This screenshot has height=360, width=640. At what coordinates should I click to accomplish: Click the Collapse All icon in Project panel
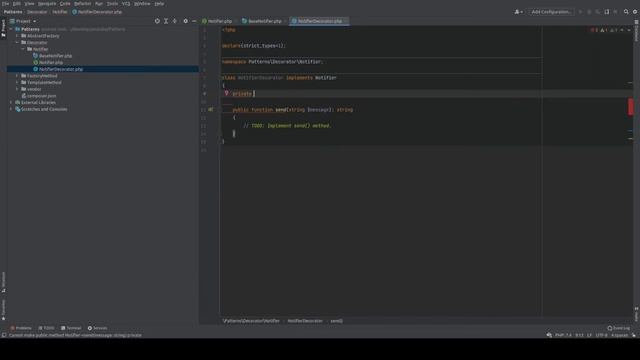pyautogui.click(x=175, y=21)
